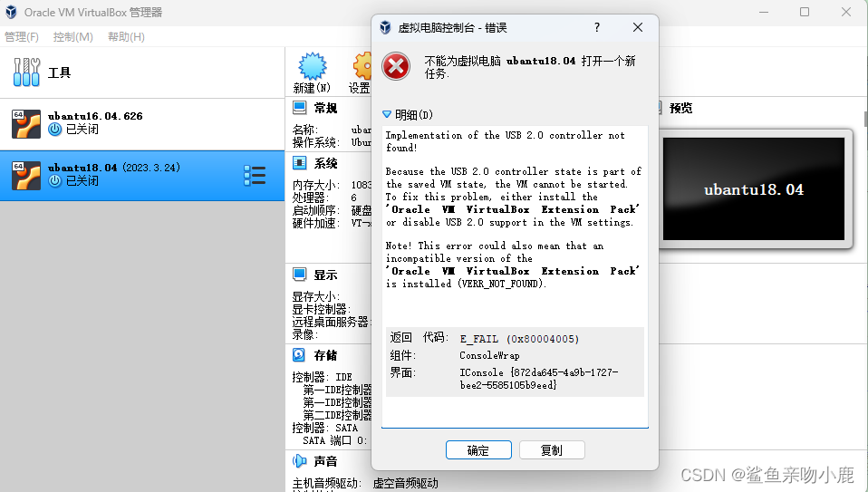Copy error details with the 复制 button

pyautogui.click(x=552, y=450)
